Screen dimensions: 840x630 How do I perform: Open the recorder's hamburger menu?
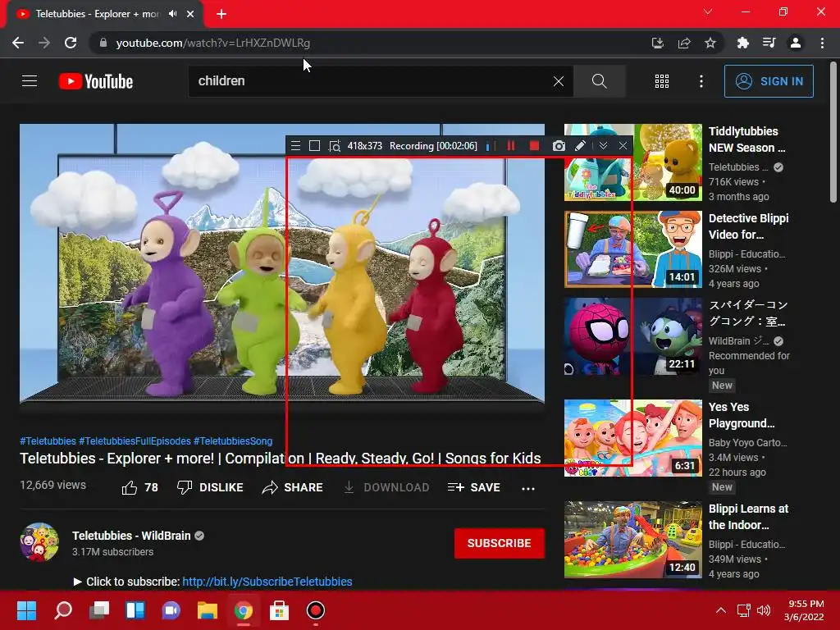pyautogui.click(x=295, y=146)
